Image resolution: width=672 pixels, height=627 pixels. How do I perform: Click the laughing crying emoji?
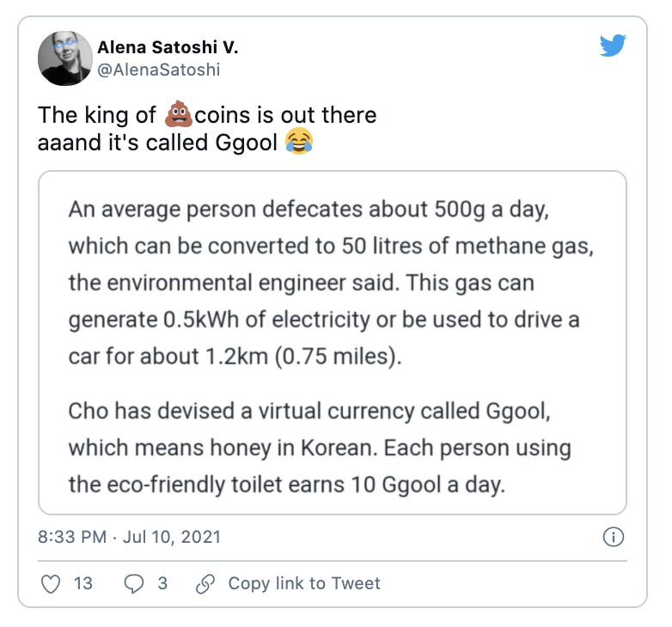point(297,142)
